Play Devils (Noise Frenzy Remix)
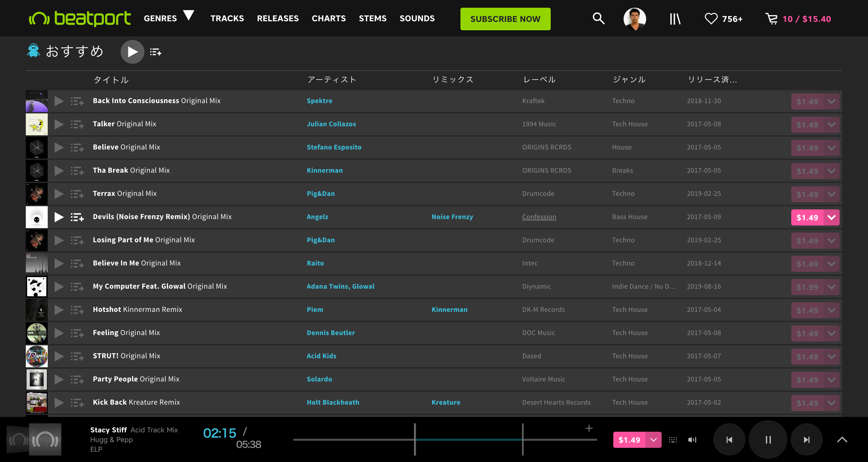Image resolution: width=868 pixels, height=462 pixels. [59, 217]
